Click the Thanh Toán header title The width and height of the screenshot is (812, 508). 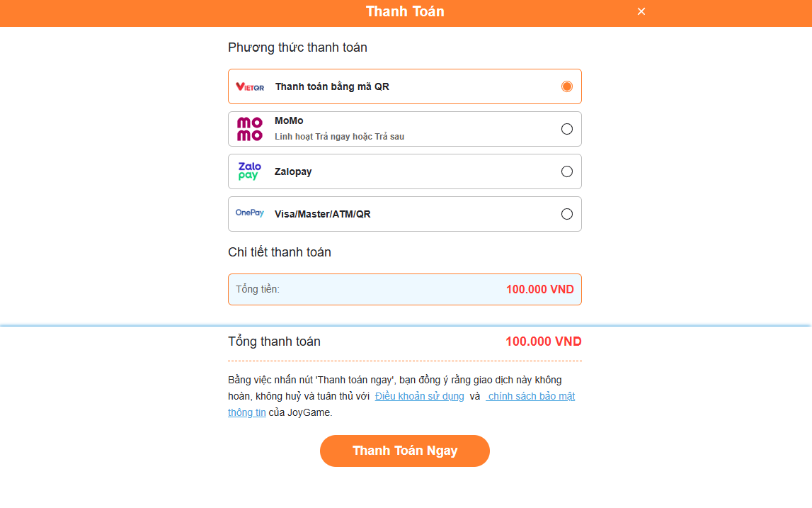coord(405,11)
